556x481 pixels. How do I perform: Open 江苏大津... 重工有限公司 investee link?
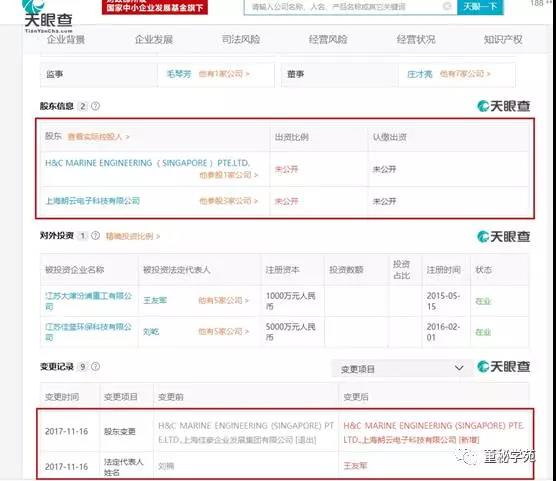click(x=88, y=301)
